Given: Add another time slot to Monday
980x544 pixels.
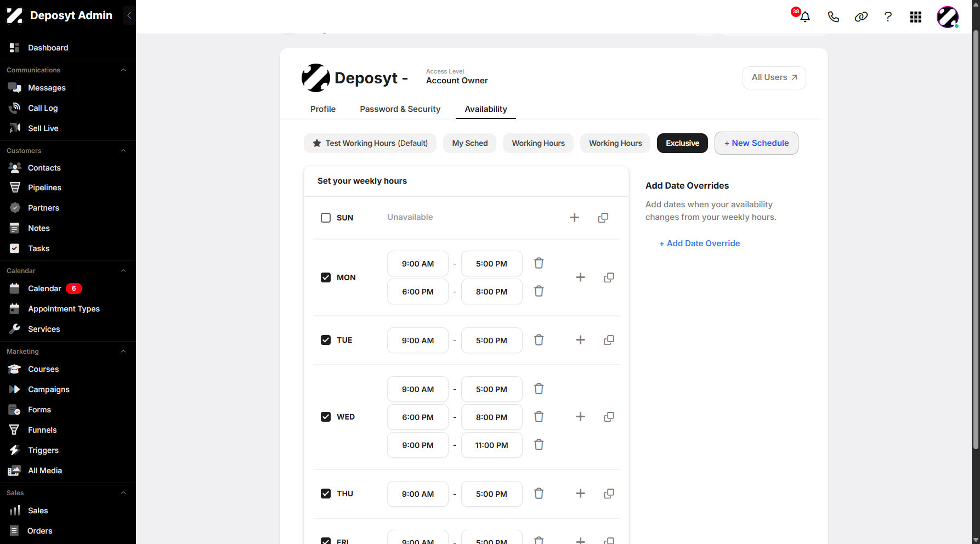Looking at the screenshot, I should (581, 277).
